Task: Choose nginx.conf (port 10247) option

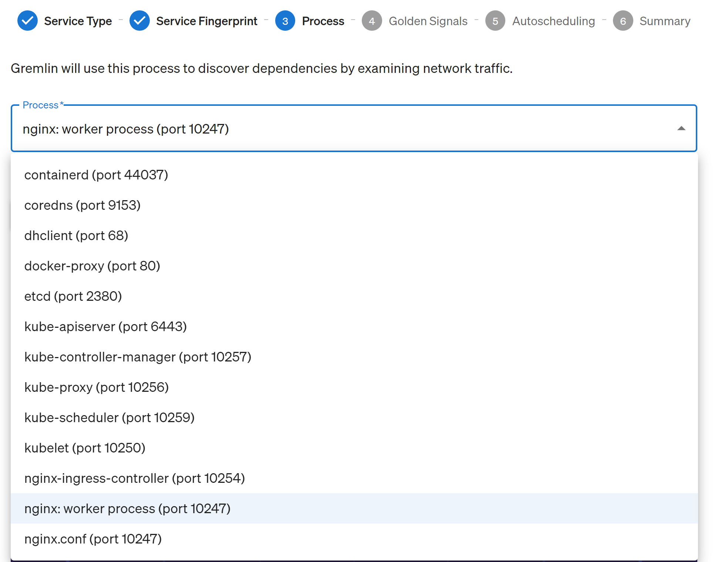Action: click(354, 539)
